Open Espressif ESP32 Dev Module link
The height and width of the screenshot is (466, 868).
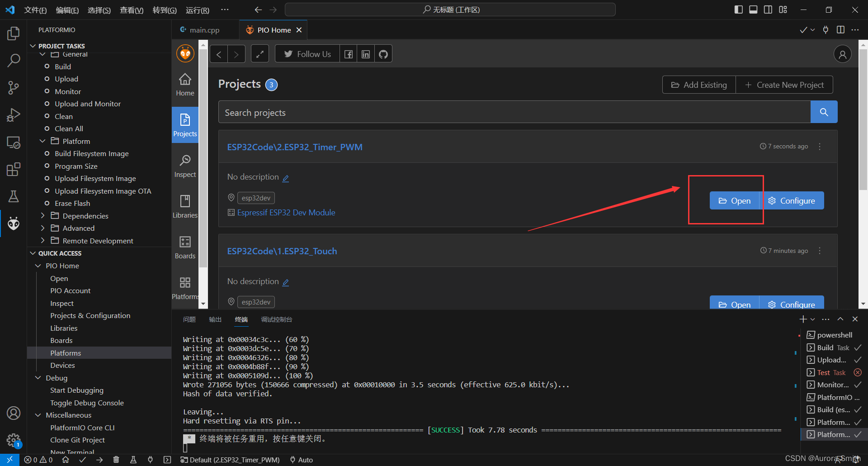(286, 212)
